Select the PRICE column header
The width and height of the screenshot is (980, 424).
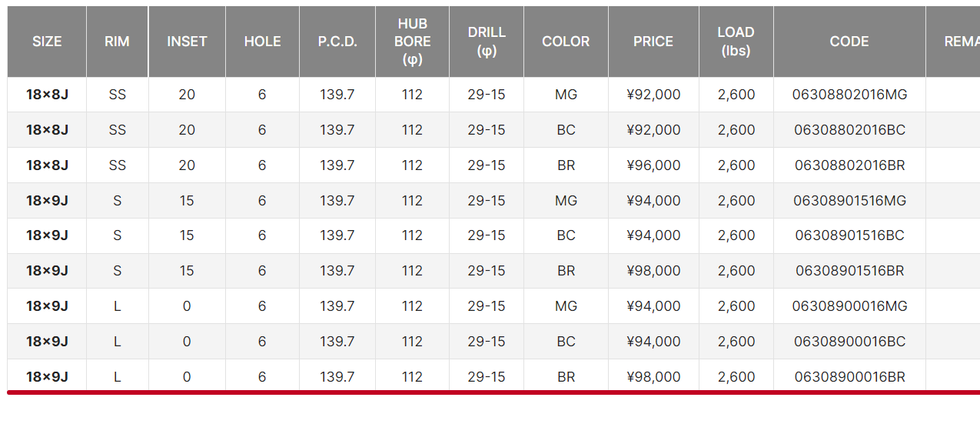click(x=653, y=42)
